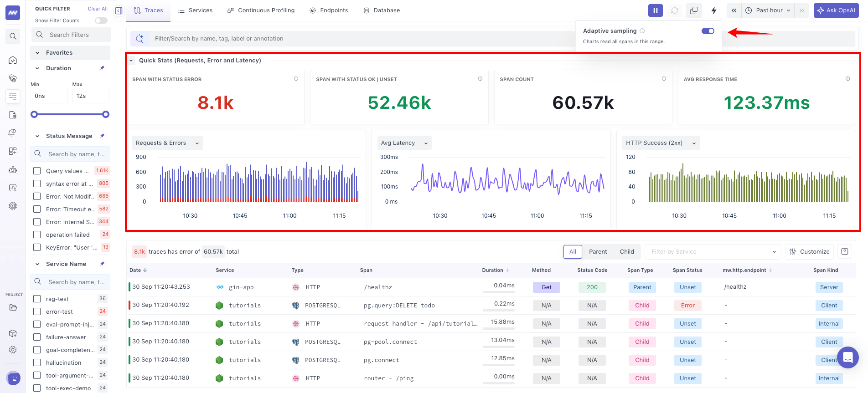This screenshot has width=868, height=393.
Task: Tick the rag-test service checkbox
Action: (x=37, y=299)
